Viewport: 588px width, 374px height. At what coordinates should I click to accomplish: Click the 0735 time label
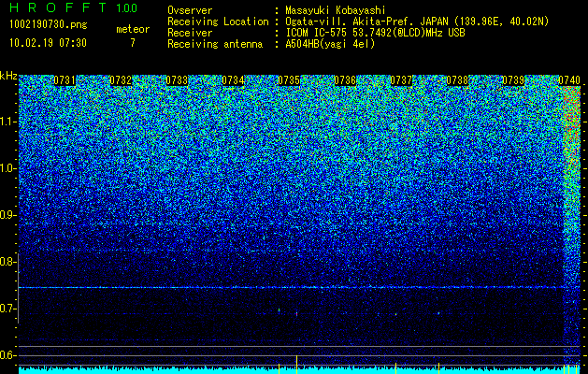[289, 80]
